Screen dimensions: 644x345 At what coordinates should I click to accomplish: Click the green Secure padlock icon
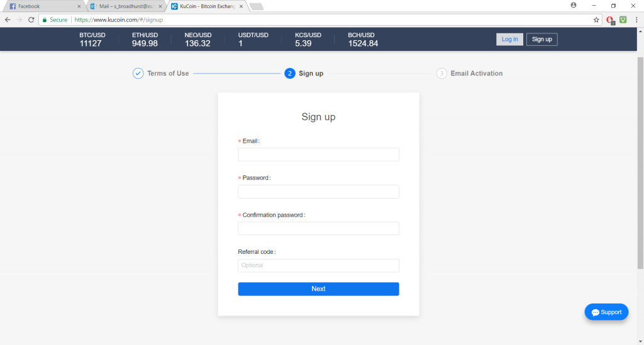click(45, 19)
